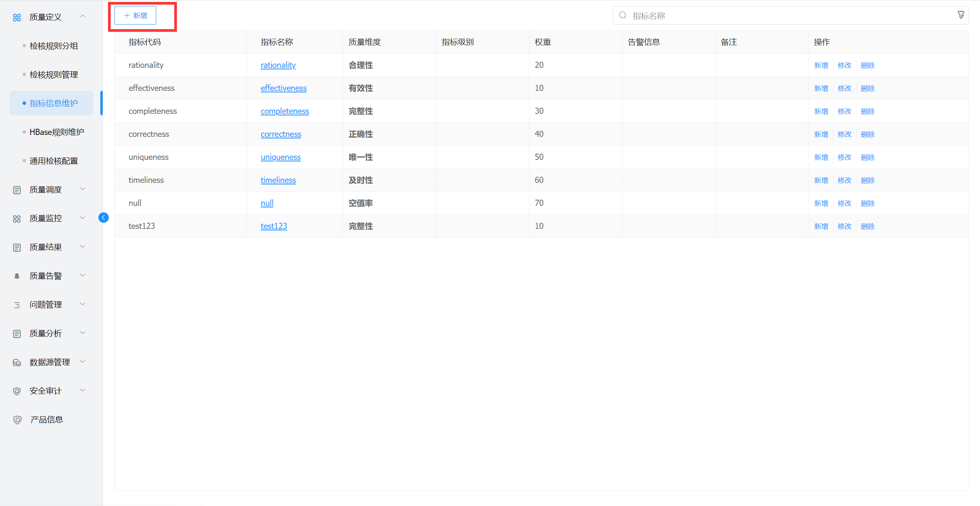This screenshot has height=506, width=980.
Task: Click the 质量定义 grid icon
Action: [17, 17]
